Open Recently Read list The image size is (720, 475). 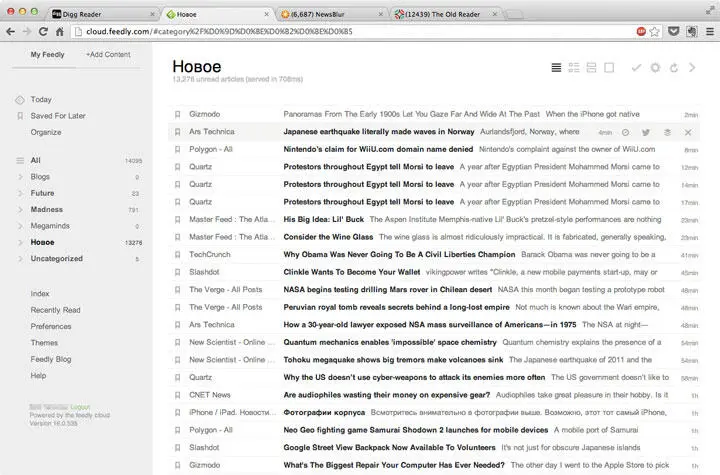56,310
